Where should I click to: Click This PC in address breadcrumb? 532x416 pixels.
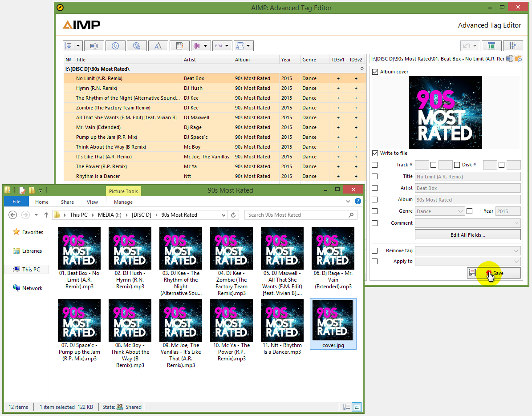[78, 215]
